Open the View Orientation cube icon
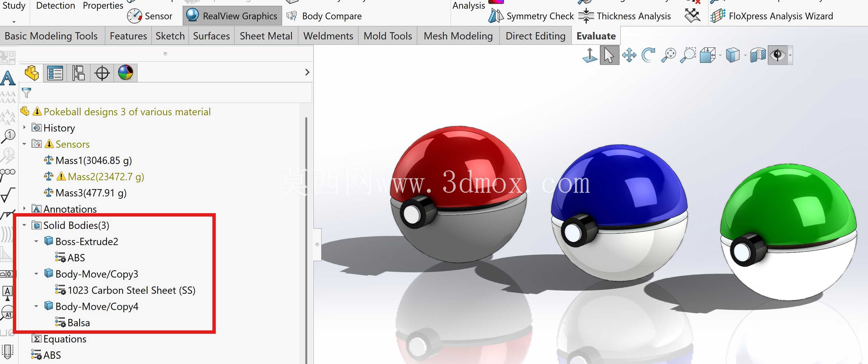 tap(708, 55)
